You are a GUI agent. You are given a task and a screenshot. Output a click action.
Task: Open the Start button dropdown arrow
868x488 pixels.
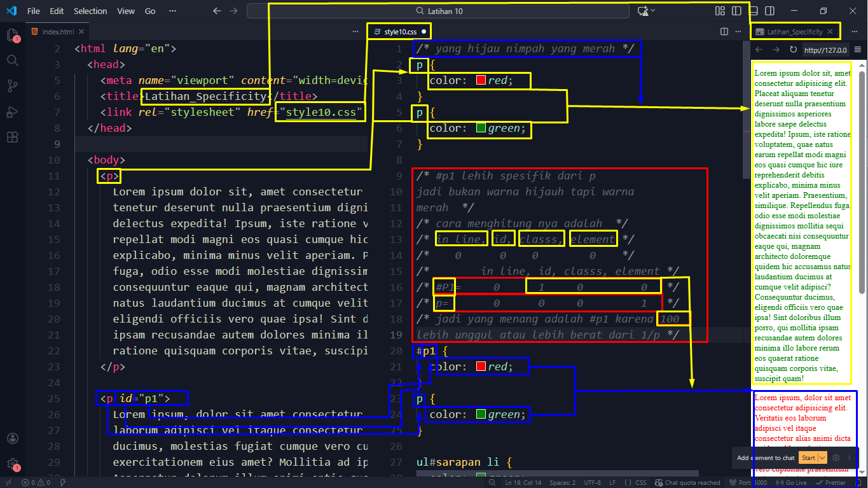click(822, 457)
